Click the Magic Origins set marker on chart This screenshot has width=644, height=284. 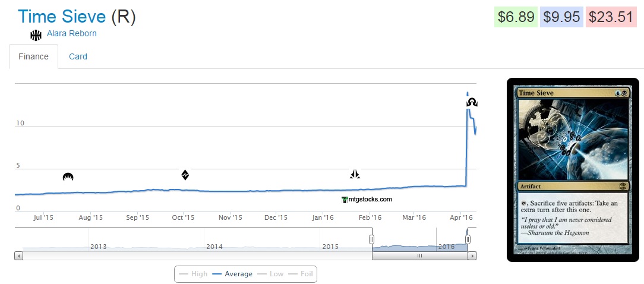tap(68, 176)
